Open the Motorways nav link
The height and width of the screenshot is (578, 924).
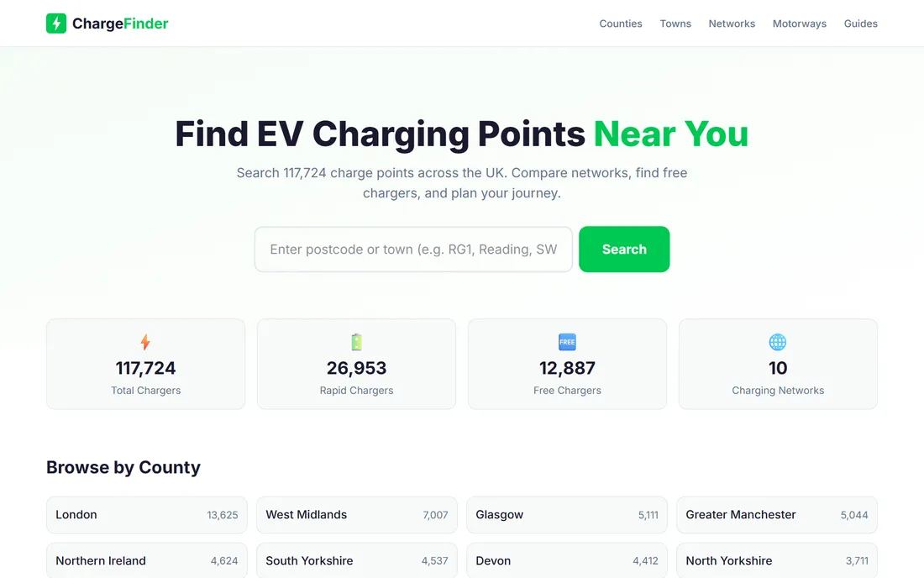[x=800, y=24]
